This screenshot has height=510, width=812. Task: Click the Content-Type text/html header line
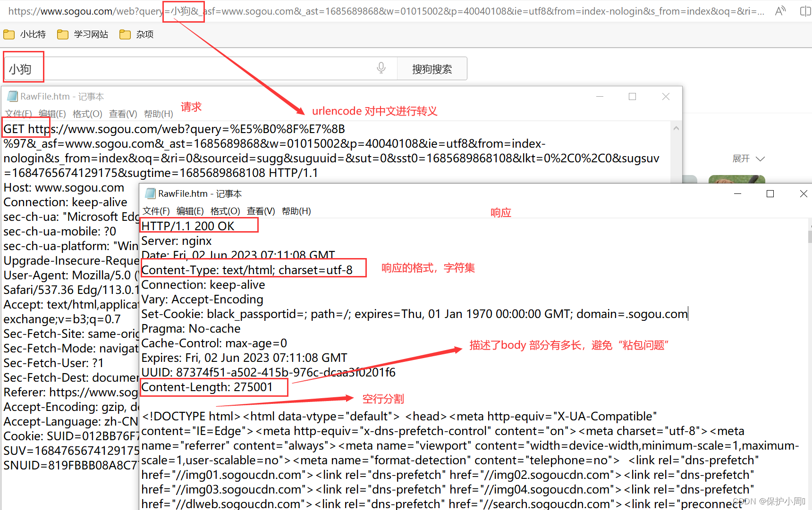tap(247, 270)
